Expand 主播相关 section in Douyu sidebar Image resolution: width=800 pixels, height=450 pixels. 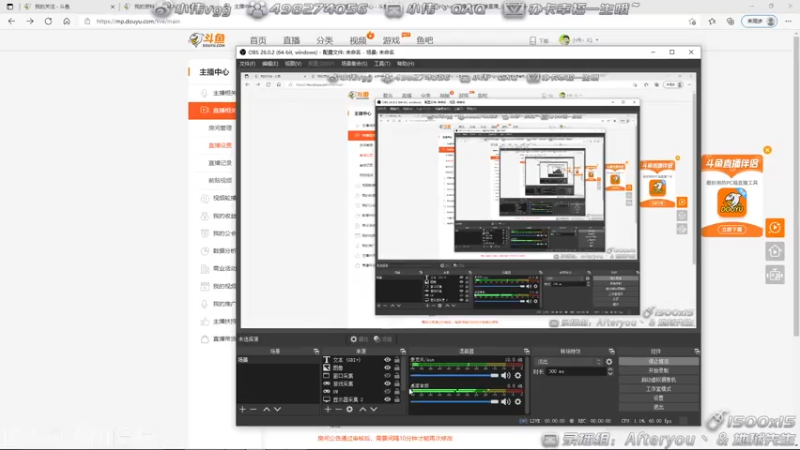click(x=219, y=93)
